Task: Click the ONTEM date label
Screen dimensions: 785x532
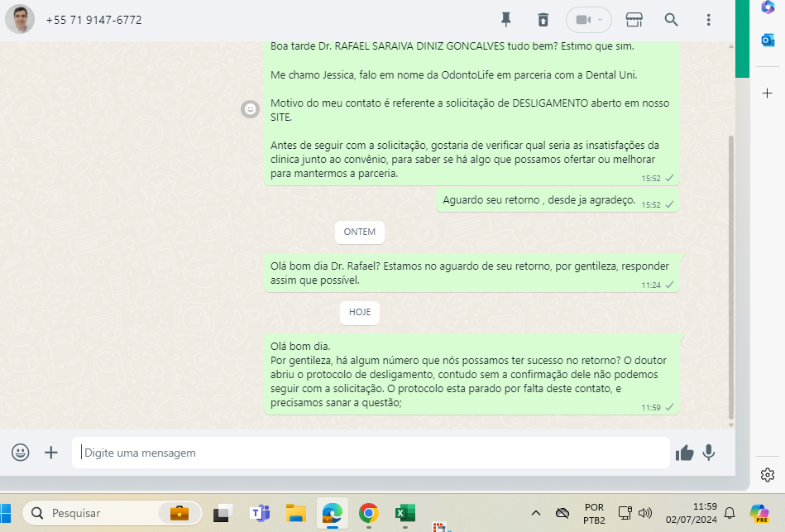Action: (x=360, y=232)
